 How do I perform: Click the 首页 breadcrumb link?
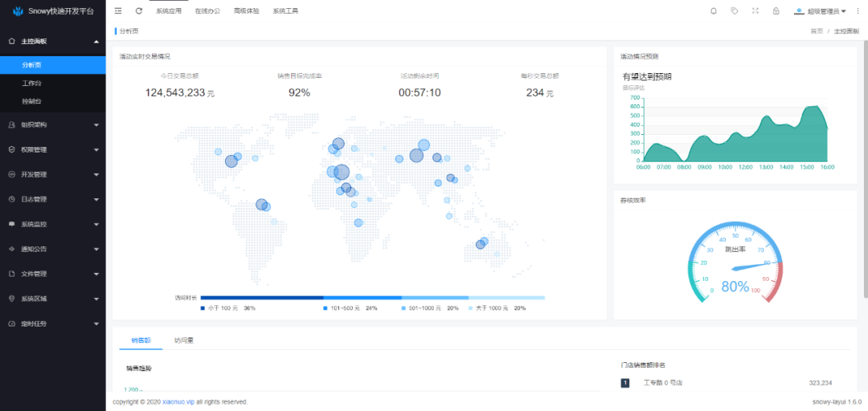click(x=817, y=31)
